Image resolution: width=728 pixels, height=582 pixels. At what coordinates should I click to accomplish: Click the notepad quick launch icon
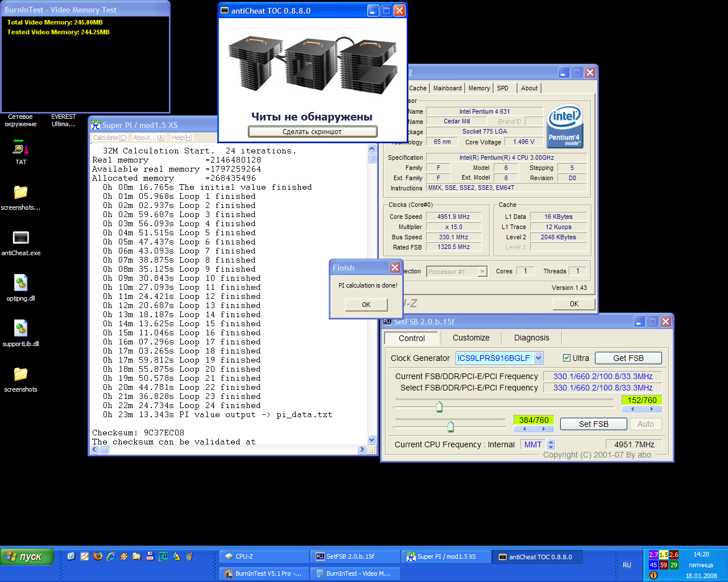(85, 556)
